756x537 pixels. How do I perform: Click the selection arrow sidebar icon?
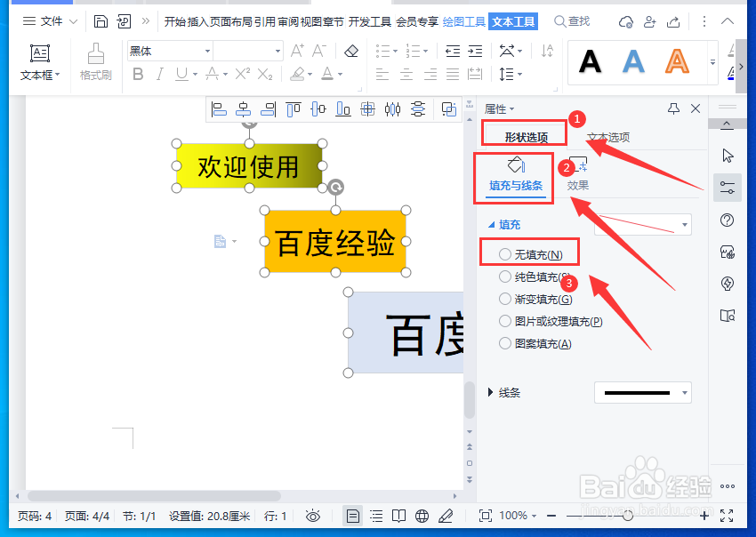(727, 156)
